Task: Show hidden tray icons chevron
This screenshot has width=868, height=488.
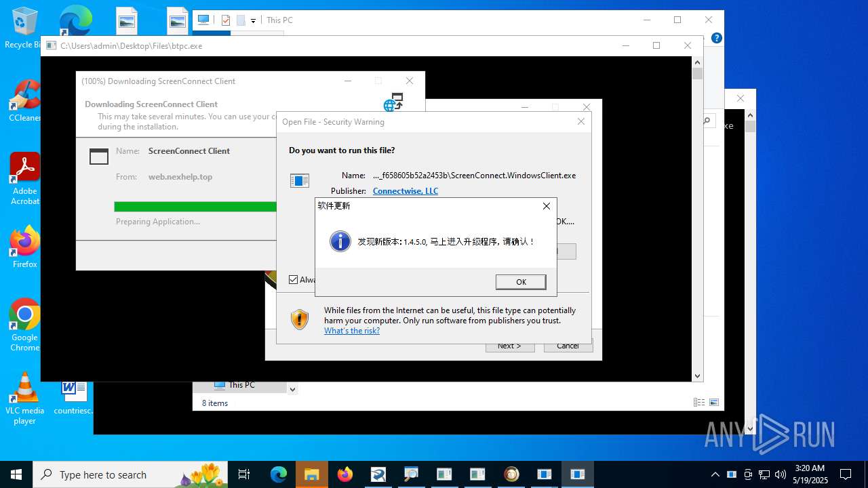Action: tap(715, 474)
